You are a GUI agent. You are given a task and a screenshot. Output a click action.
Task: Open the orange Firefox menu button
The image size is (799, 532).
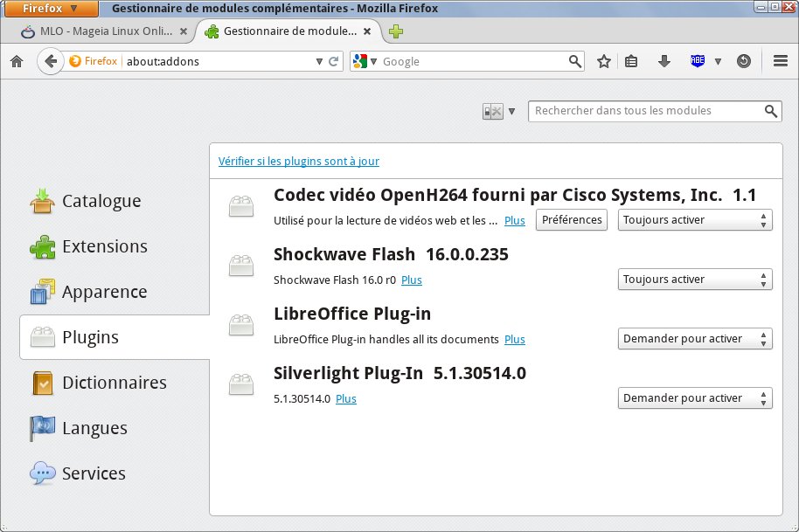coord(51,8)
